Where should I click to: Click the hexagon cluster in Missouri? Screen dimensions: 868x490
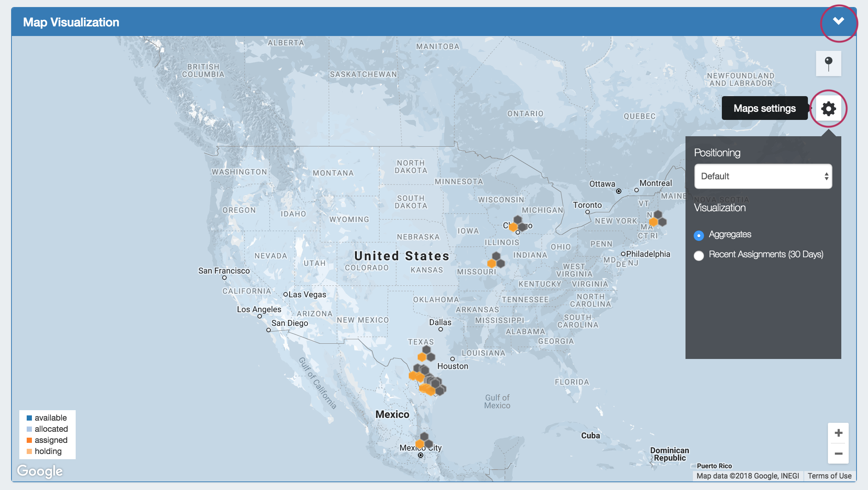[496, 260]
